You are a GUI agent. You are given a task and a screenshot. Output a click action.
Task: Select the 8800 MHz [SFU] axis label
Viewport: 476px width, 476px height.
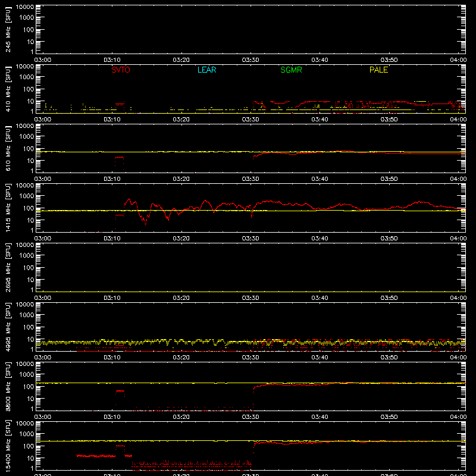click(x=8, y=386)
